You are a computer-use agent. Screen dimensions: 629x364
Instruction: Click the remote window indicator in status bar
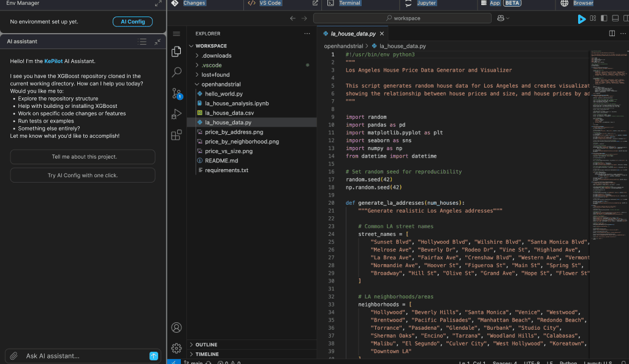tap(173, 362)
